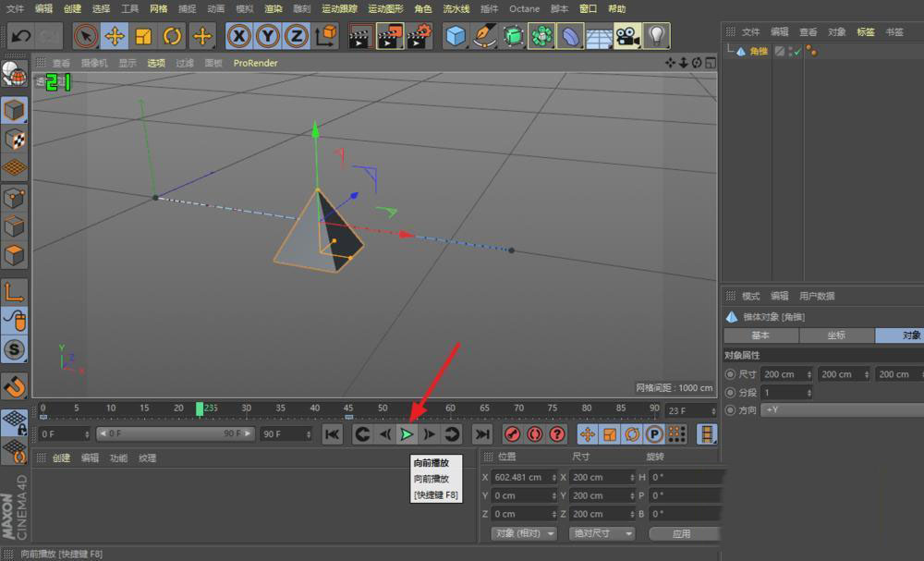Click the 分段 stepper arrows

coord(808,393)
